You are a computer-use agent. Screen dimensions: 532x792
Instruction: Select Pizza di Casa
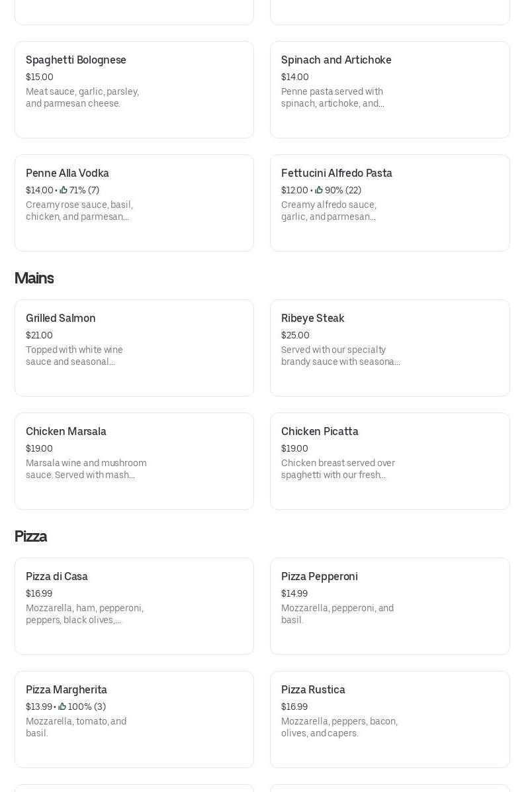pyautogui.click(x=134, y=606)
